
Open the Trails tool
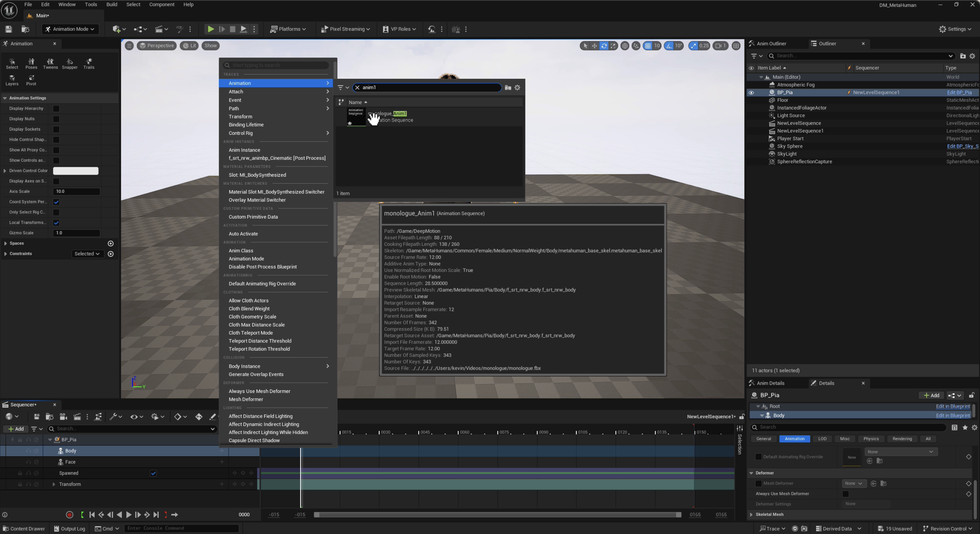tap(89, 64)
